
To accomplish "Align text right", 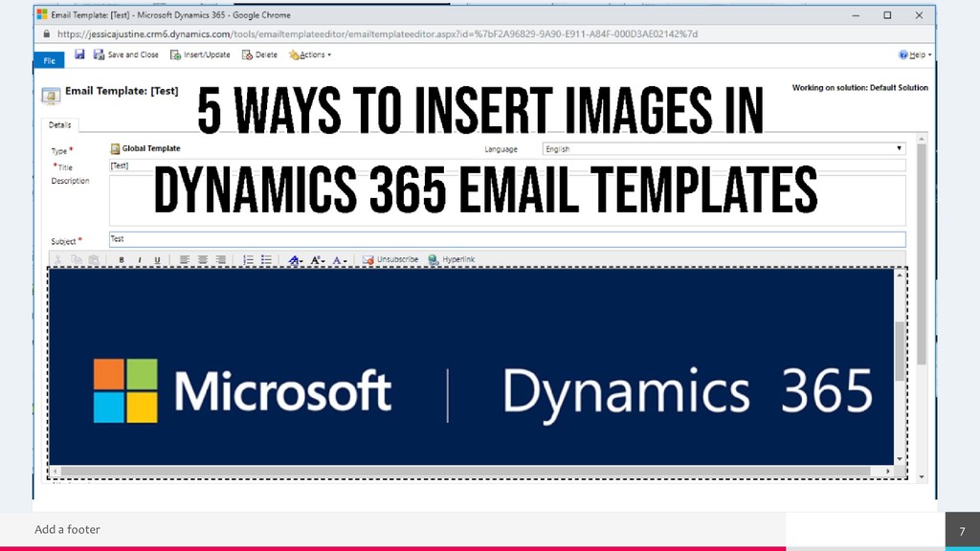I will [x=221, y=260].
